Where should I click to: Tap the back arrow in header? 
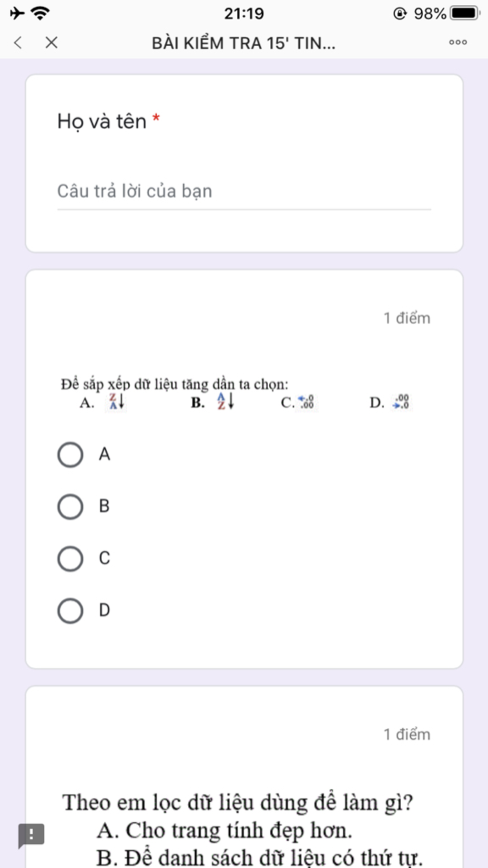pos(18,42)
